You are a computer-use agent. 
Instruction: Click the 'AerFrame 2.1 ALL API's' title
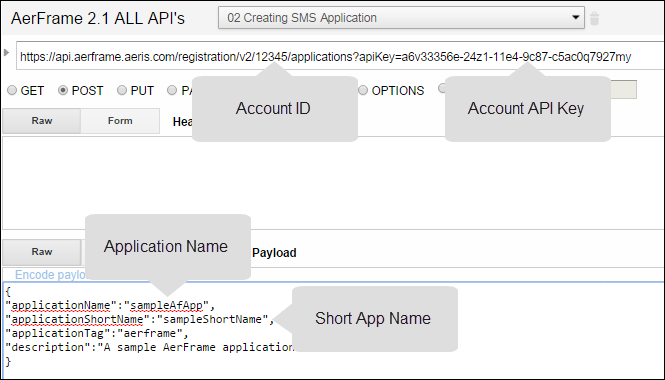click(98, 18)
